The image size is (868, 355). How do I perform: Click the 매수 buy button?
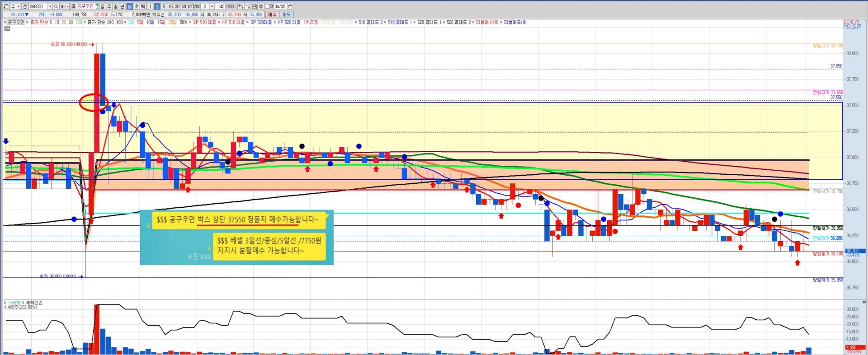(272, 14)
